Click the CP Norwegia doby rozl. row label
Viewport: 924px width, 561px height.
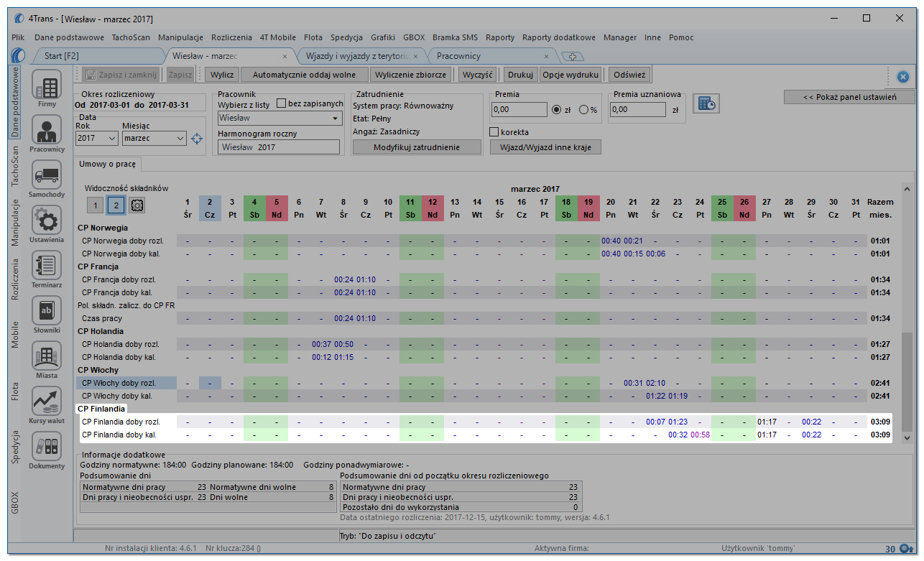[123, 241]
